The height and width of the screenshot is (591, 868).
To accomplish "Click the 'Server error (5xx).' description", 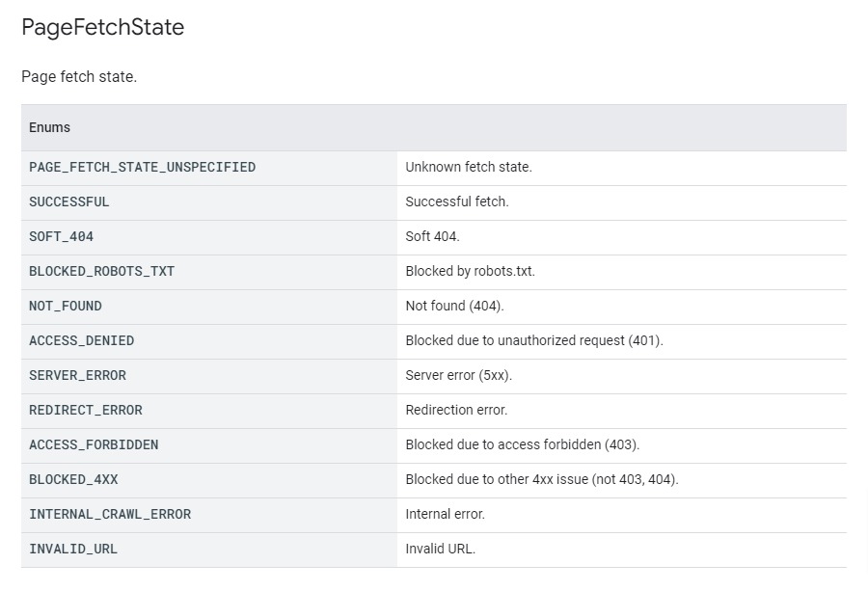I will 459,375.
